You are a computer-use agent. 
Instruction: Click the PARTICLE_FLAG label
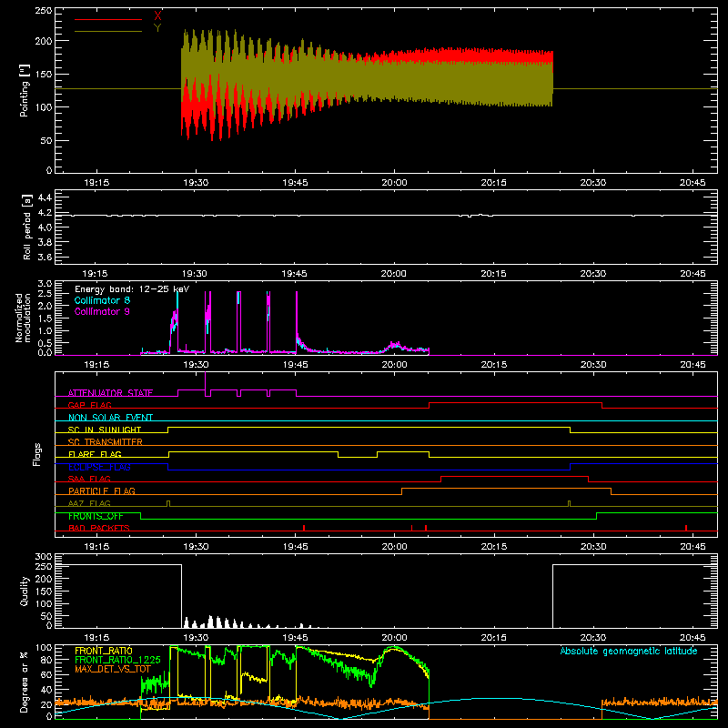coord(102,490)
